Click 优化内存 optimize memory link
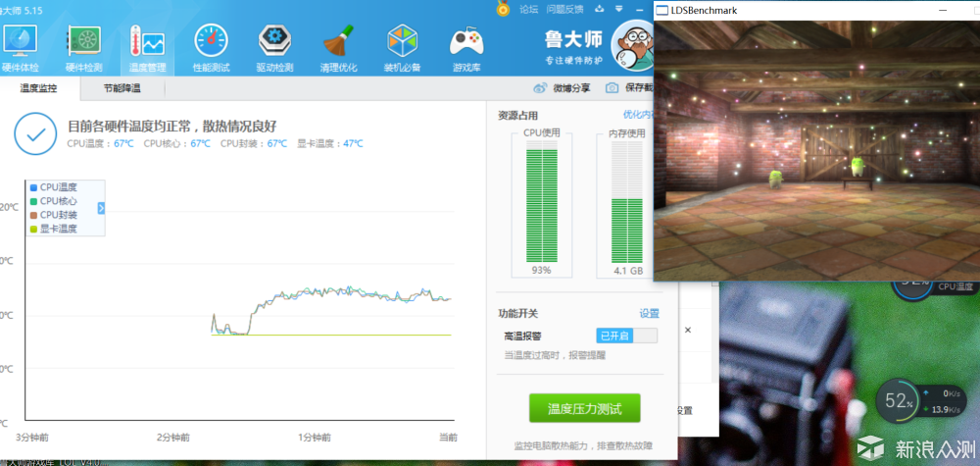The width and height of the screenshot is (980, 466). 638,115
